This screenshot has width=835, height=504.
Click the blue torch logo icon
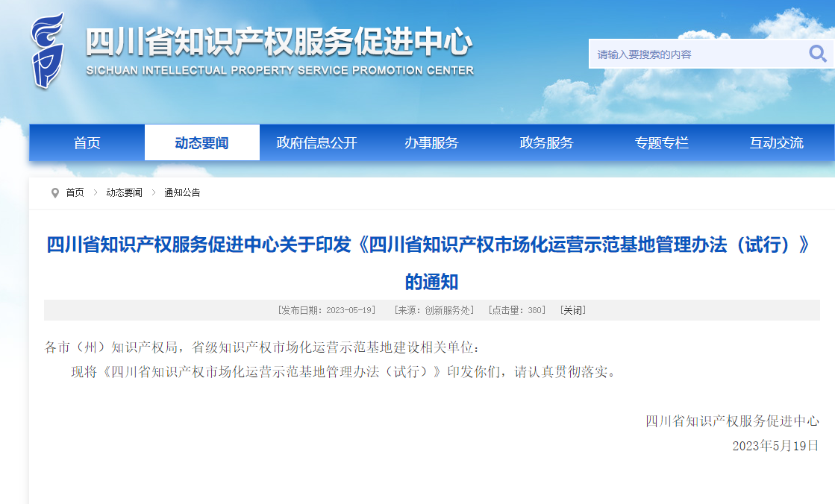pyautogui.click(x=46, y=51)
